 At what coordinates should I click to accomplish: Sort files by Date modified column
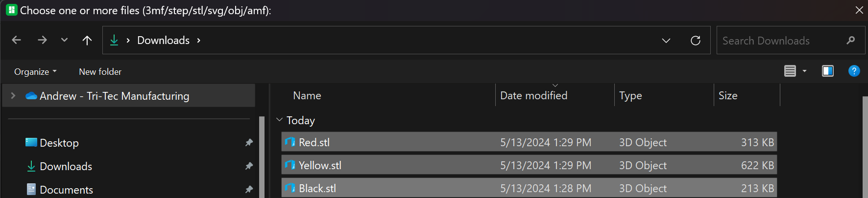click(x=533, y=96)
